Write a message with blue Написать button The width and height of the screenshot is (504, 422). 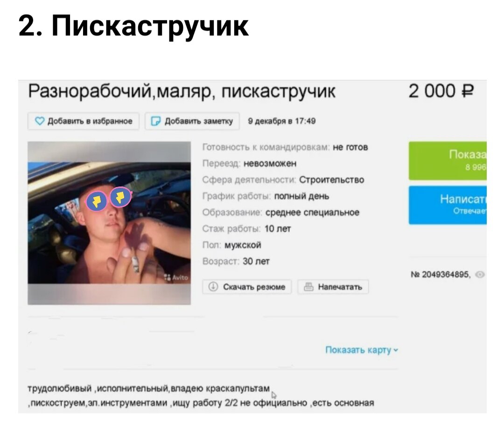[x=448, y=205]
